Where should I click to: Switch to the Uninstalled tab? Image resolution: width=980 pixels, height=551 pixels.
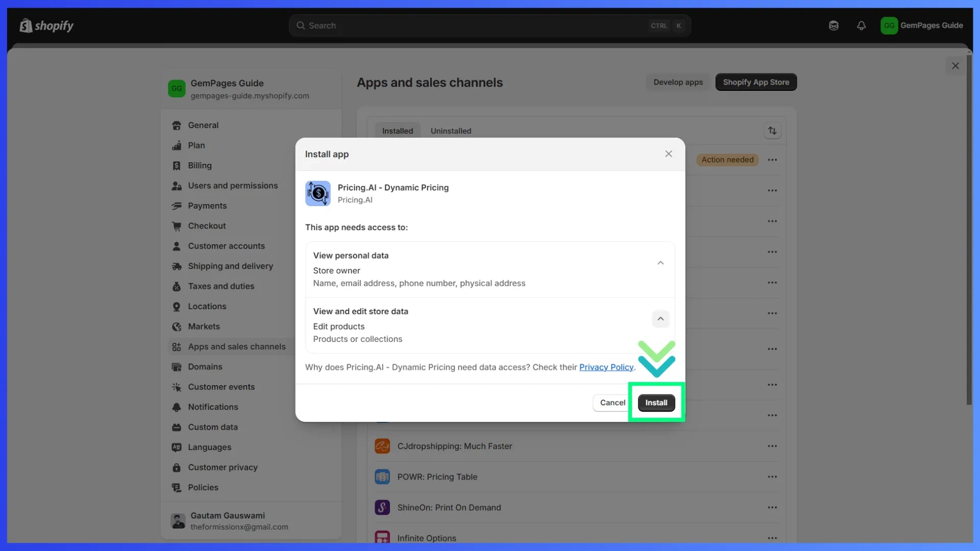tap(451, 131)
